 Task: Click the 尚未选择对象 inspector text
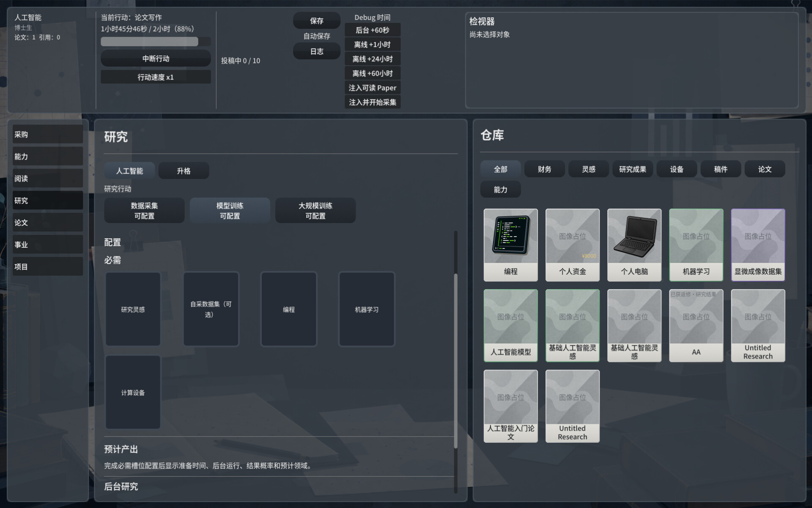tap(489, 34)
